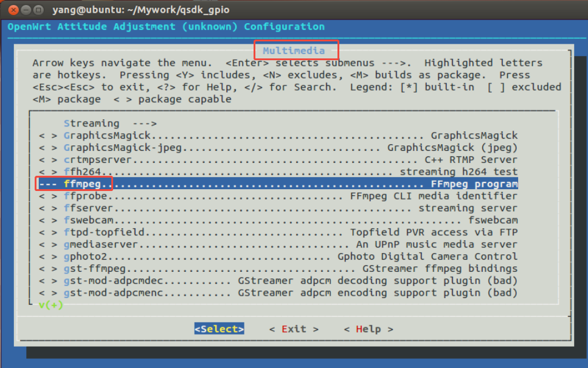
Task: Click the 'streaming server' description text
Action: pyautogui.click(x=468, y=208)
